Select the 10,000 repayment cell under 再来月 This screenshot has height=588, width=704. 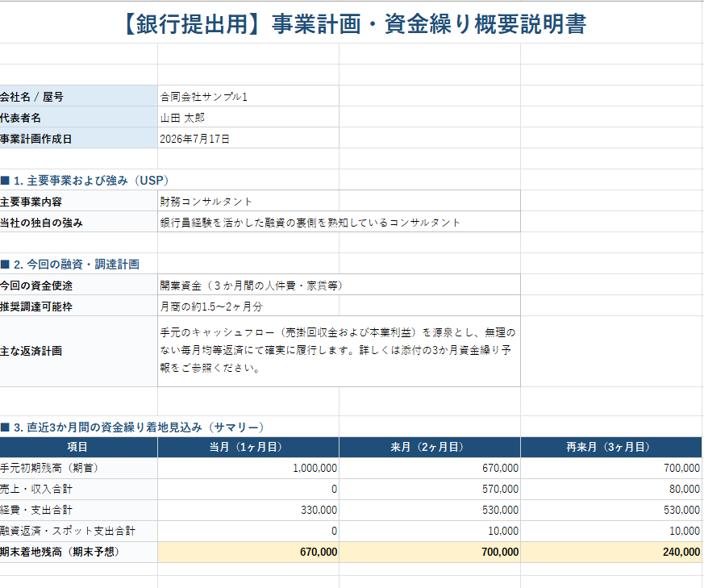611,531
